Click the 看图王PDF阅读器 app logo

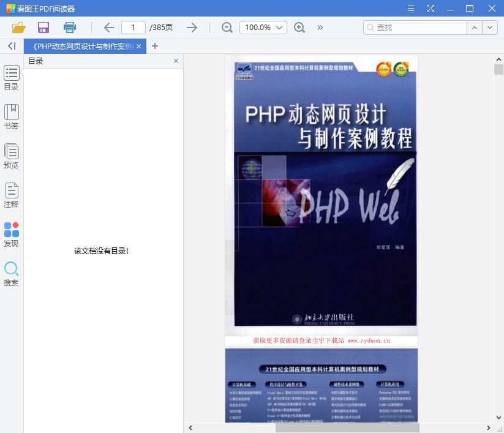pyautogui.click(x=10, y=9)
